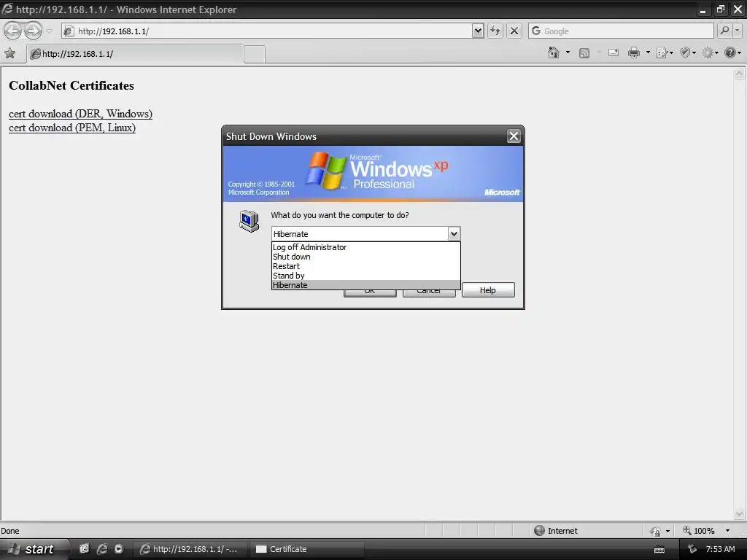Image resolution: width=747 pixels, height=560 pixels.
Task: Stop loading with the Stop icon
Action: 514,31
